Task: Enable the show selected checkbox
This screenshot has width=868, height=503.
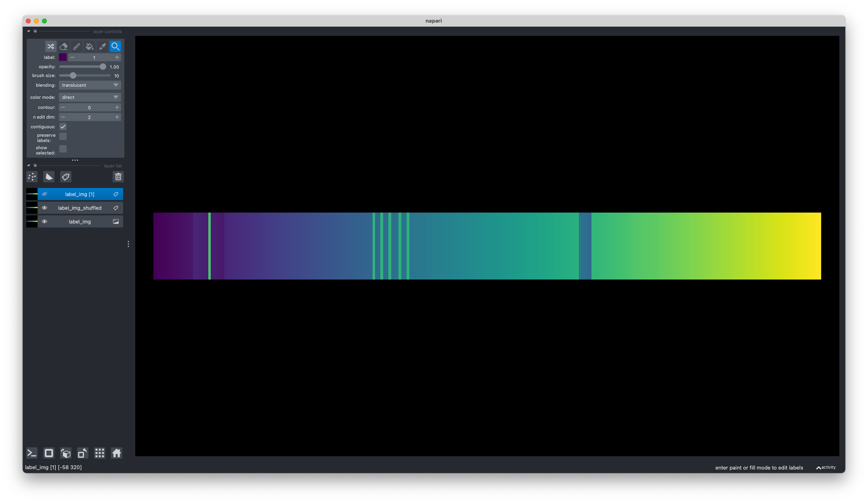Action: pos(63,149)
